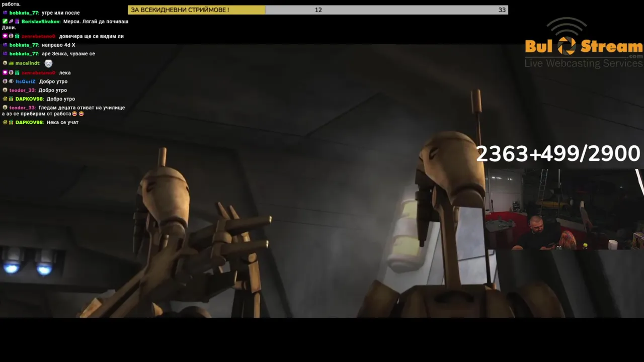The height and width of the screenshot is (362, 644).
Task: Click the gift badge beside DAPKOV98 'Нека се учат'
Action: (11, 122)
